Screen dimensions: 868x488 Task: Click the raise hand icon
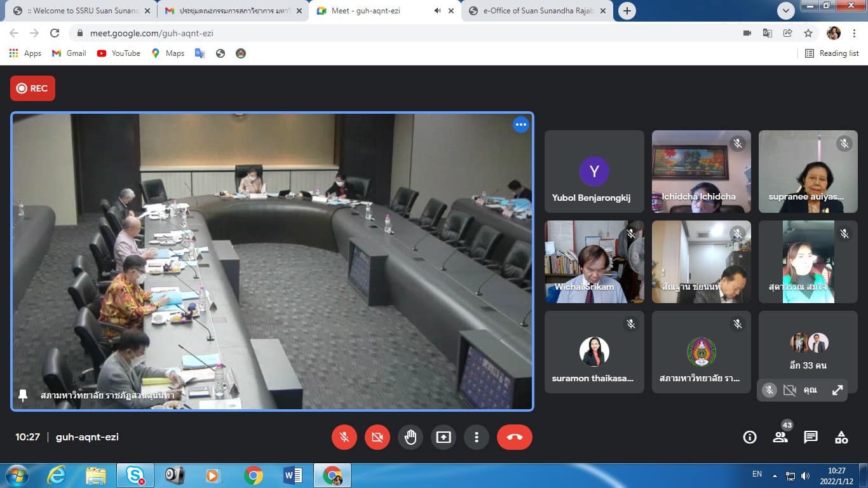[x=410, y=437]
